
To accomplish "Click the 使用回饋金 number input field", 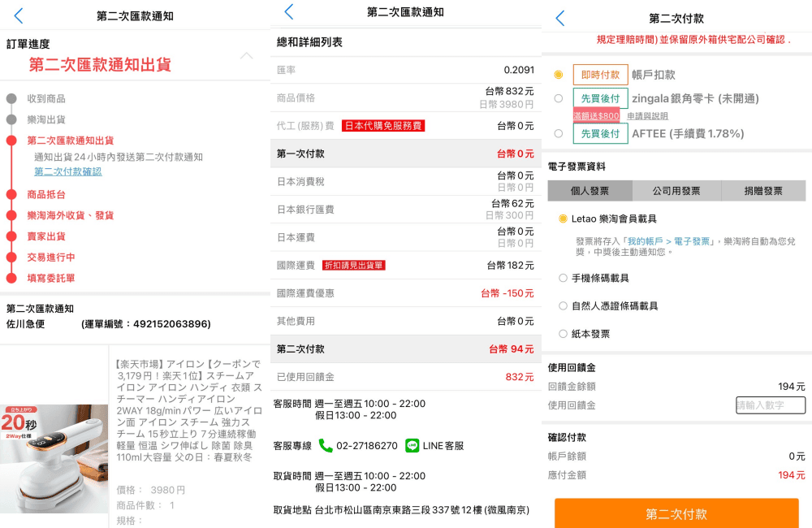I will (x=770, y=405).
